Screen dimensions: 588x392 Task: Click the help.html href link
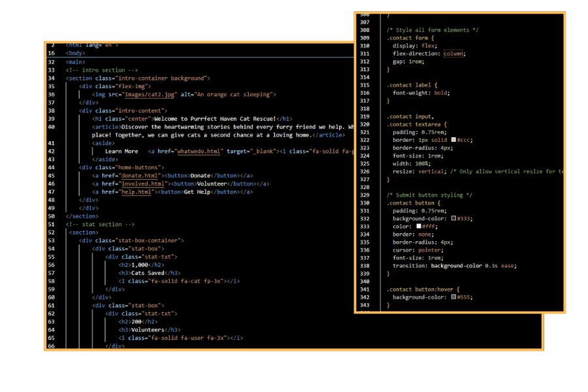point(138,191)
